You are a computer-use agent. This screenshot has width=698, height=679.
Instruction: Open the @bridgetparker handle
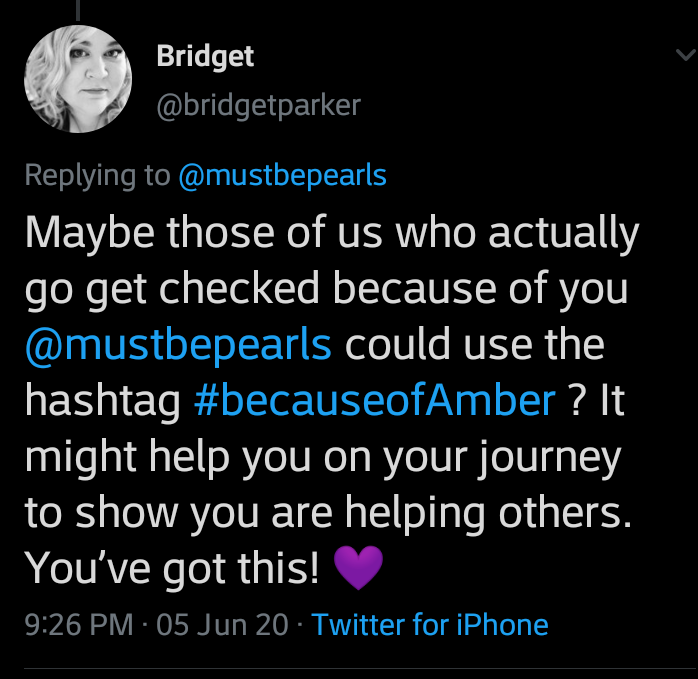coord(258,106)
